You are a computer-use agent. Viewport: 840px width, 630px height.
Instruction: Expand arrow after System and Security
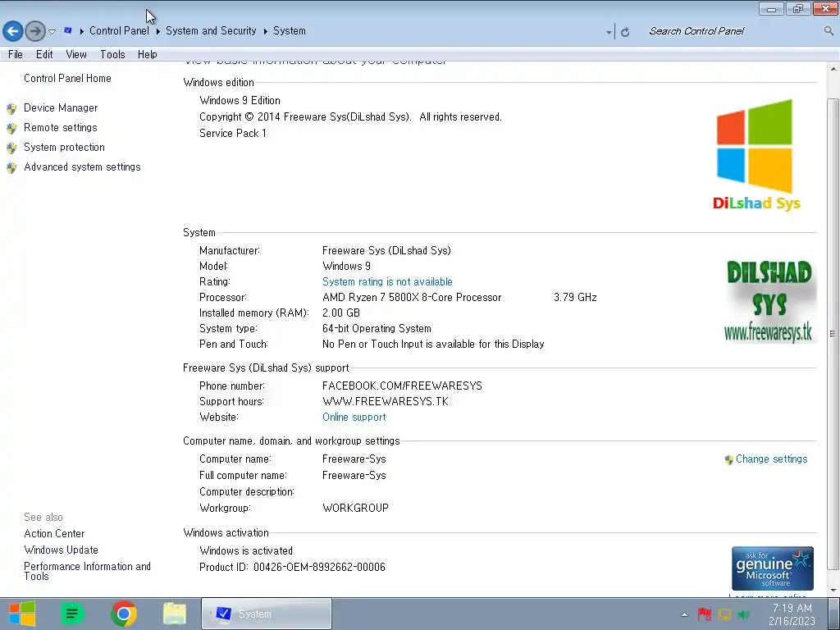coord(265,31)
